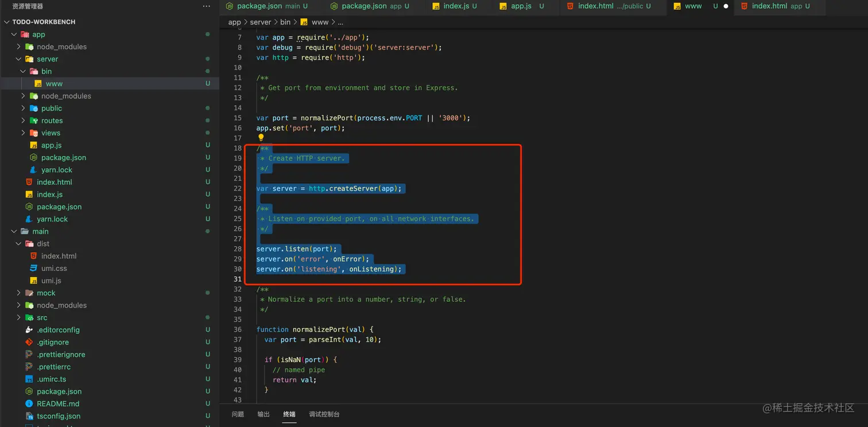Click the umi.js file icon
The image size is (868, 427).
click(33, 281)
